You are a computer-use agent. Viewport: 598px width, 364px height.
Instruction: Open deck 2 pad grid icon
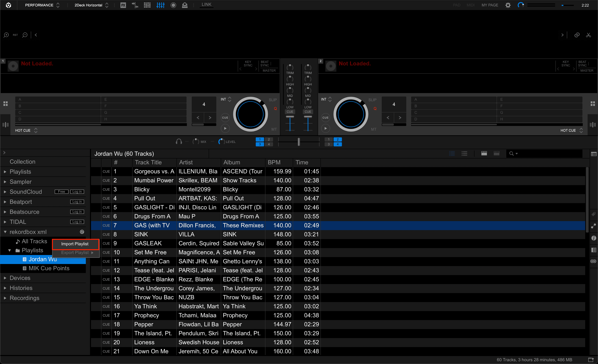(x=593, y=104)
